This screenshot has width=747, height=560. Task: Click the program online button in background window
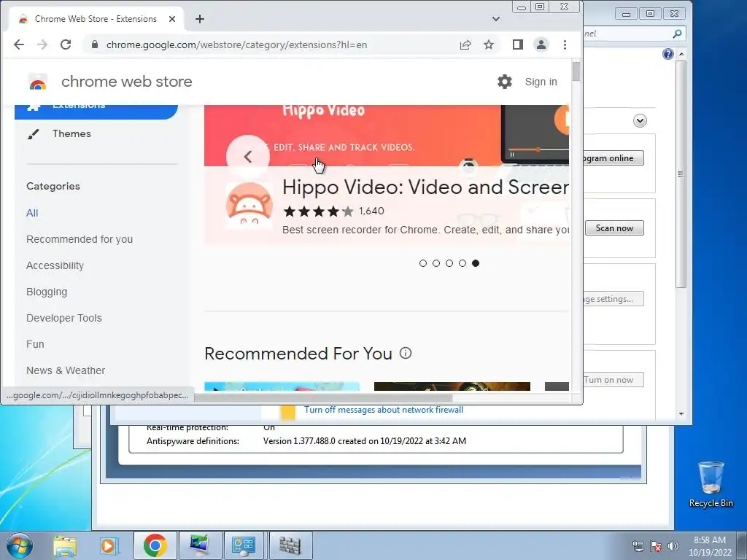[x=614, y=158]
